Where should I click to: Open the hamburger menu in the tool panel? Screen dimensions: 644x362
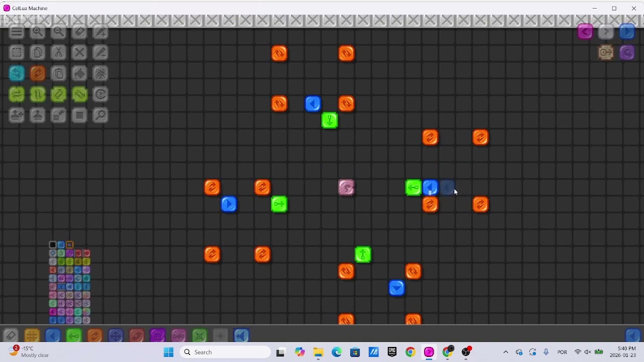tap(17, 32)
